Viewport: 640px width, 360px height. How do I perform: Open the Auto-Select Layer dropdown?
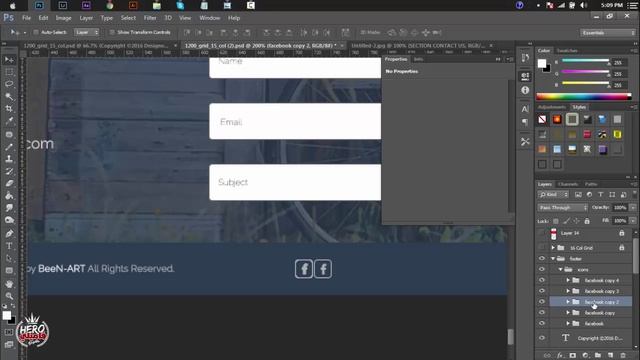87,32
